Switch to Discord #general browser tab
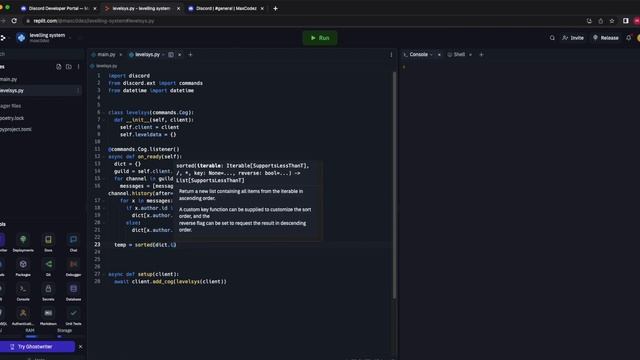 point(226,9)
